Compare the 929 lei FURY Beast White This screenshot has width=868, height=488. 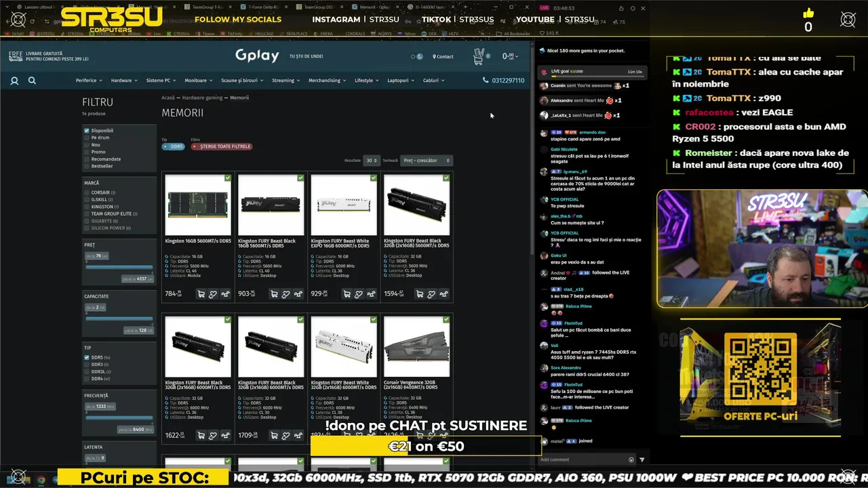tap(371, 294)
